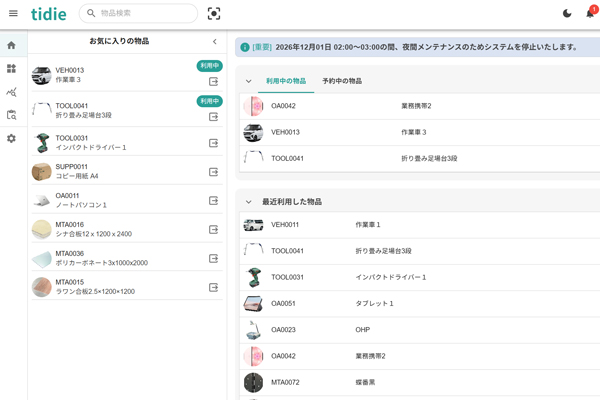Viewport: 600px width, 400px height.
Task: Open OA0011 laptop thumbnail in favorites
Action: (41, 201)
